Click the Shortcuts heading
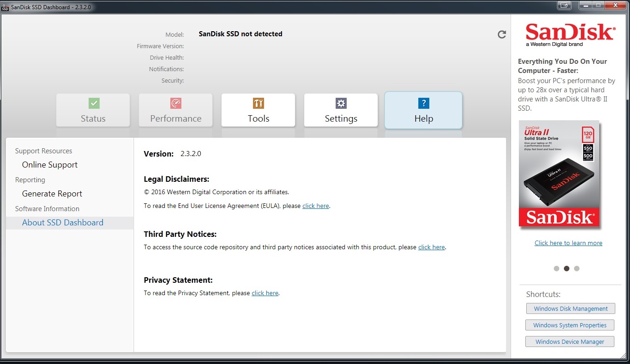This screenshot has height=364, width=630. [x=543, y=295]
